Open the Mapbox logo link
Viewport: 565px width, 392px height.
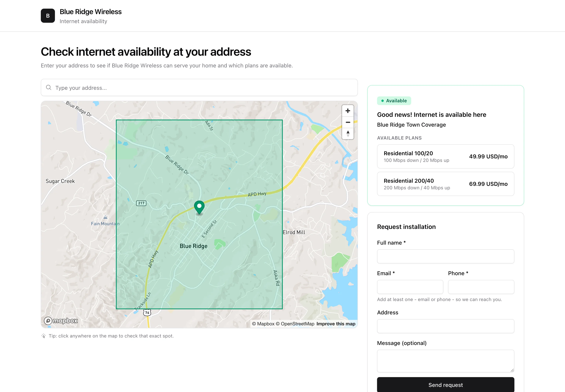pos(61,320)
